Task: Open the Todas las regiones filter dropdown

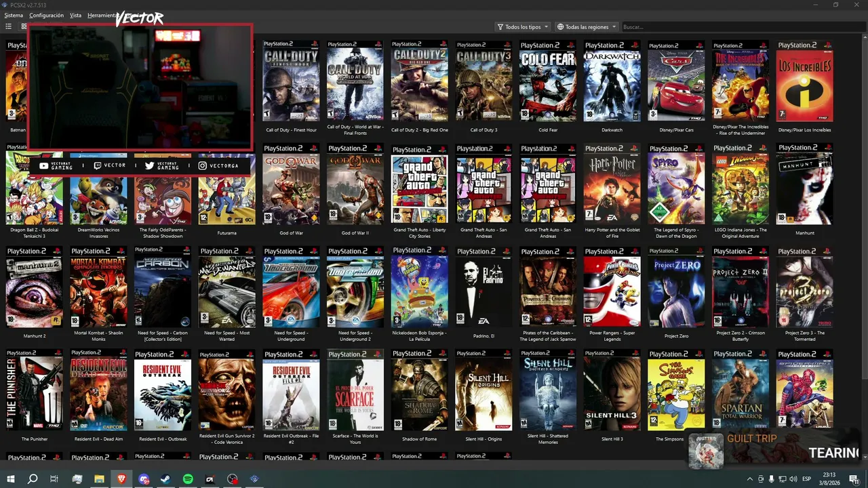Action: pos(587,27)
